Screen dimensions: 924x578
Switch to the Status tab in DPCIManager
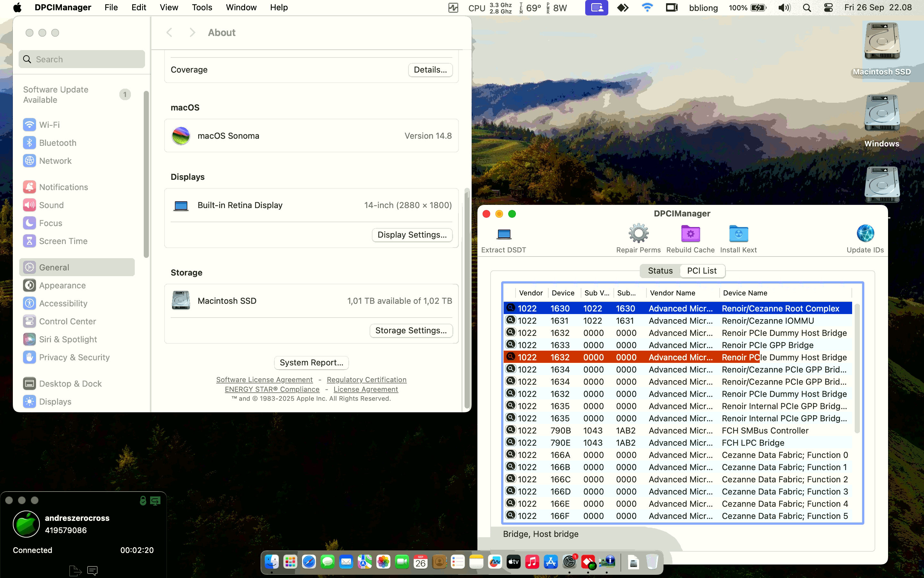click(x=660, y=271)
